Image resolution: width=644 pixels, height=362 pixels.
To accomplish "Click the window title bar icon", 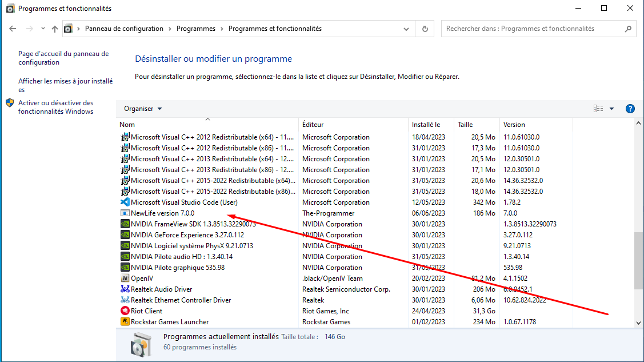I will pyautogui.click(x=10, y=8).
